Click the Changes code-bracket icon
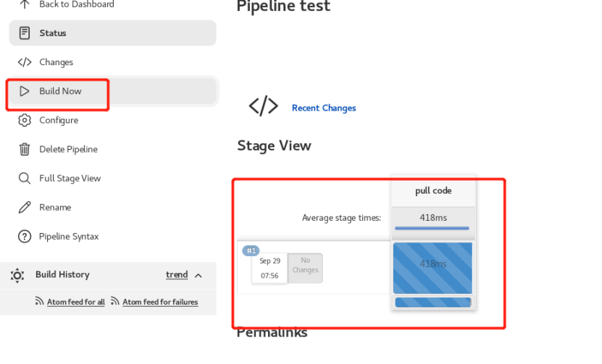 [x=25, y=62]
